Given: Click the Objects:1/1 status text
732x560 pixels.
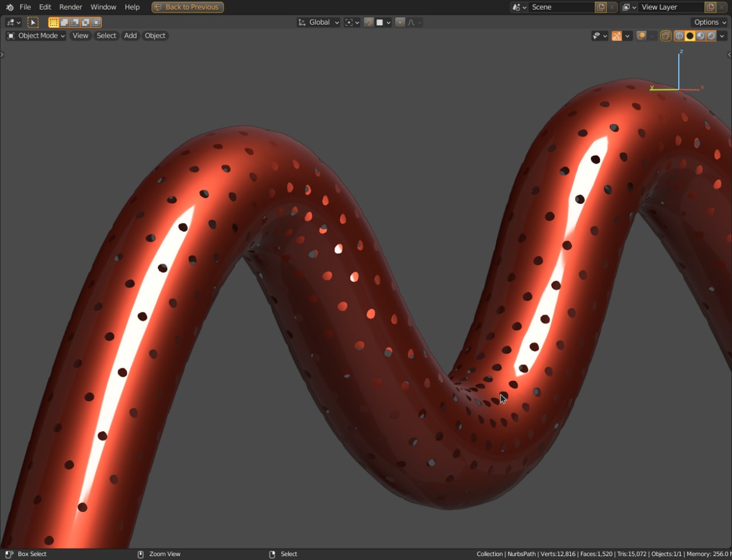Looking at the screenshot, I should pyautogui.click(x=668, y=554).
